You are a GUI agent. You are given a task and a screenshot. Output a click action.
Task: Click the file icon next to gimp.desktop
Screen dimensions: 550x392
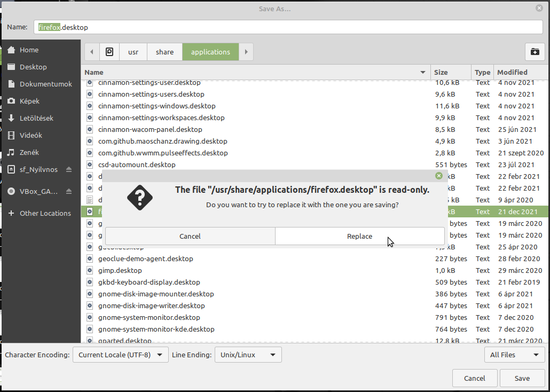click(x=90, y=271)
